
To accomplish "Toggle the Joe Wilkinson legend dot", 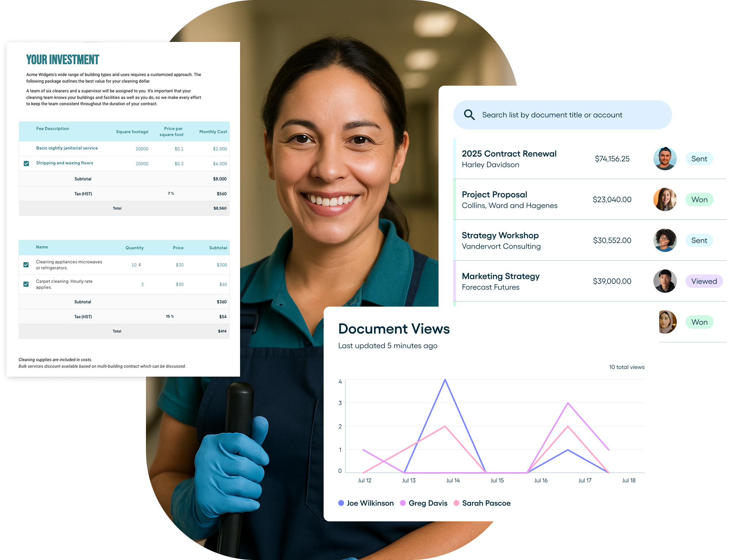I will tap(341, 503).
